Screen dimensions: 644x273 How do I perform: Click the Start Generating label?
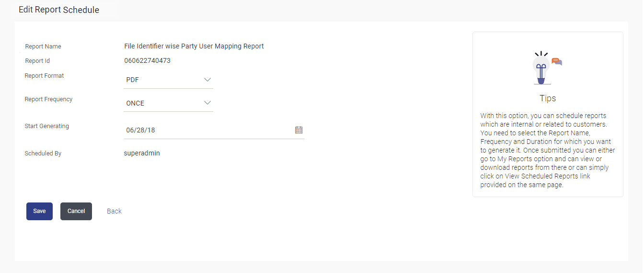(47, 126)
